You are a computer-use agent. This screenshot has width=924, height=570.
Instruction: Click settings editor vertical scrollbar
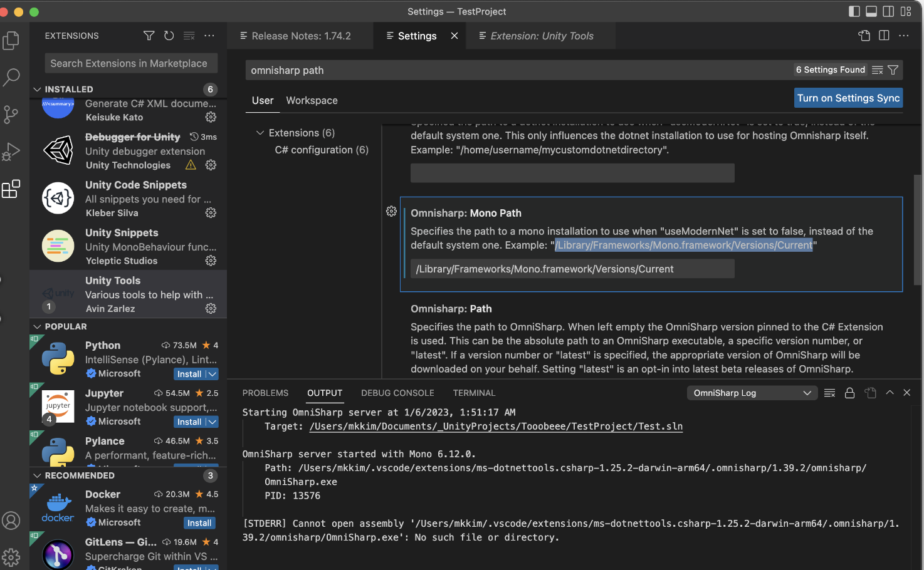pyautogui.click(x=918, y=230)
